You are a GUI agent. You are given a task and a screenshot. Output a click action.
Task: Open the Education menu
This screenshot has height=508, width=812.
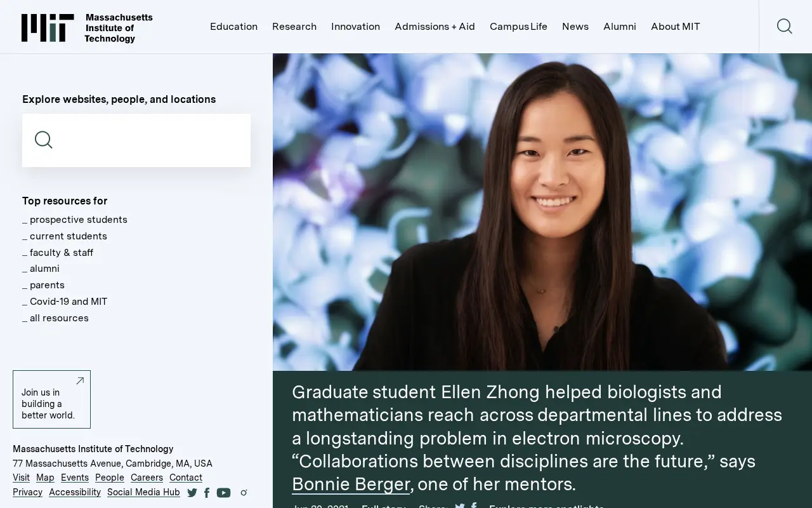[233, 27]
